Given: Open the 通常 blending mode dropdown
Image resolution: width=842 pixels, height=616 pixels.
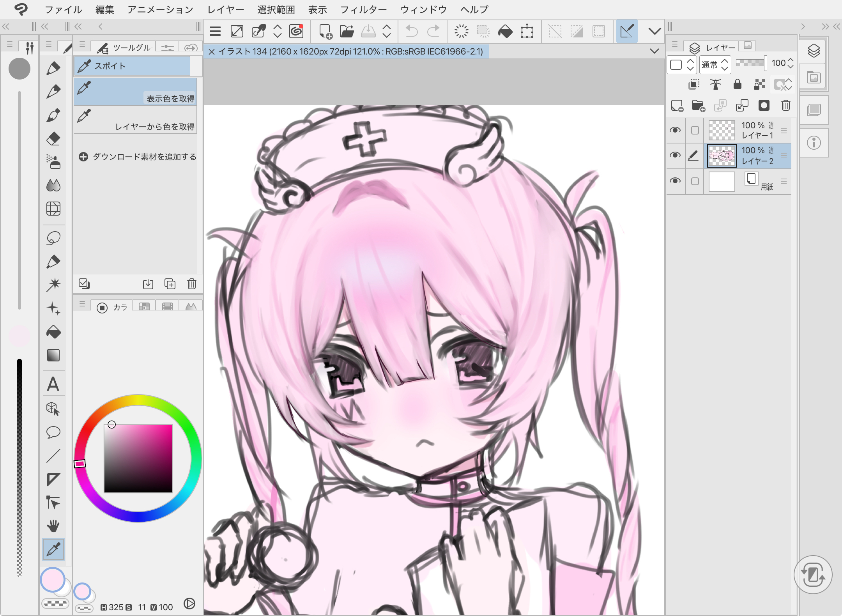Looking at the screenshot, I should (715, 64).
